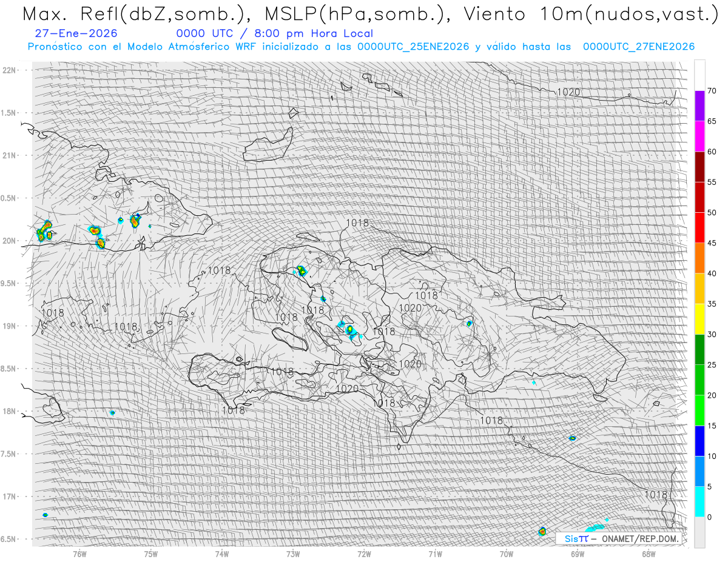The width and height of the screenshot is (728, 562).
Task: Pick the orange 40–45 dBZ color band
Action: pyautogui.click(x=699, y=258)
